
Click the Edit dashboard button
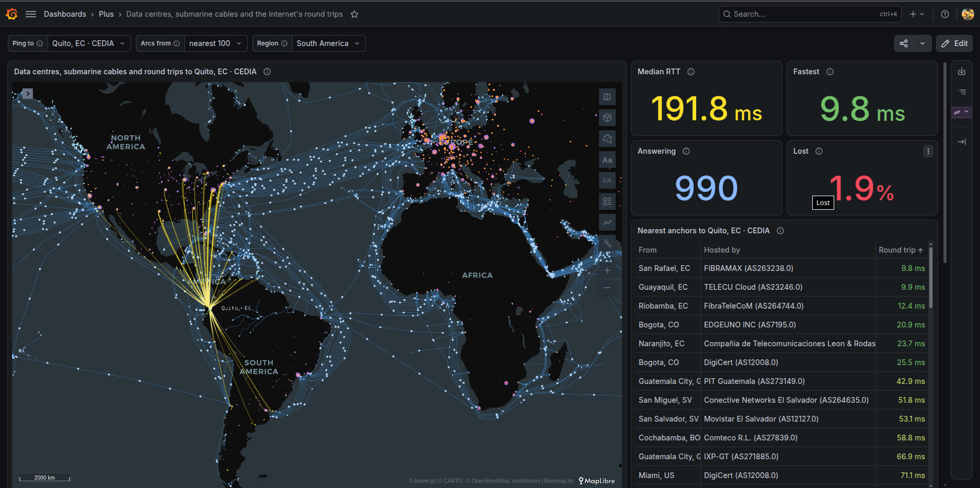coord(954,43)
